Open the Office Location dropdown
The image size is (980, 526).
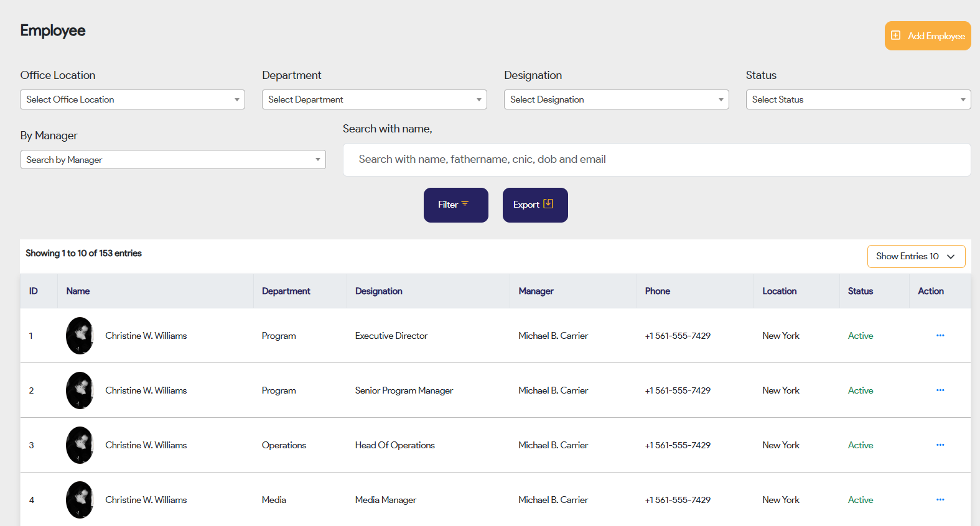coord(132,99)
